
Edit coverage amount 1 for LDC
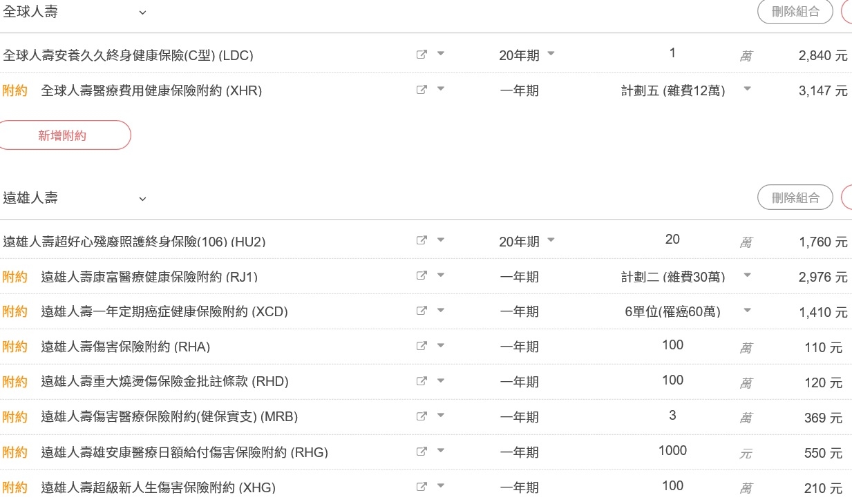(672, 53)
